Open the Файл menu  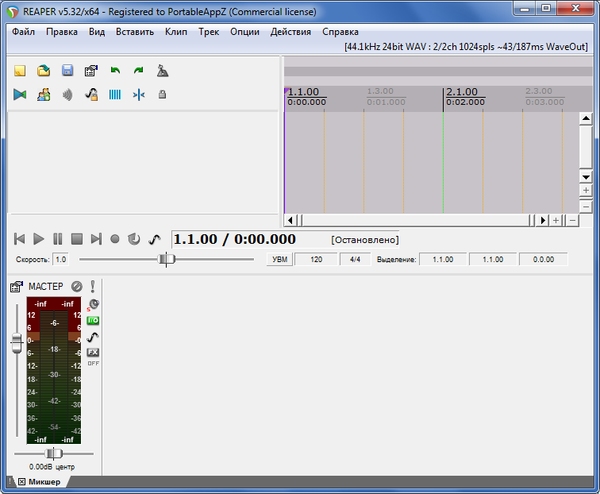(x=24, y=32)
